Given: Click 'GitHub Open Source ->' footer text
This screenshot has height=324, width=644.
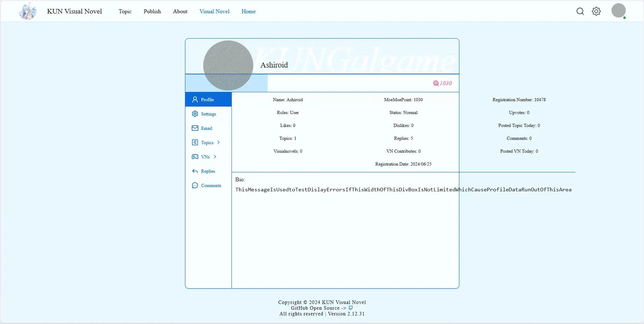Looking at the screenshot, I should (x=319, y=308).
